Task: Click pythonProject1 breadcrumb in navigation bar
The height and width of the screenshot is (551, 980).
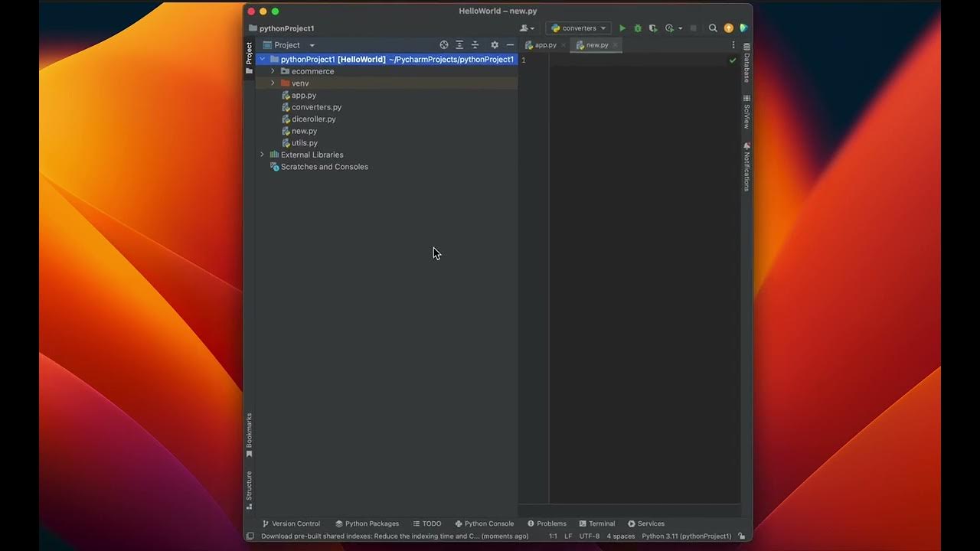Action: (x=282, y=28)
